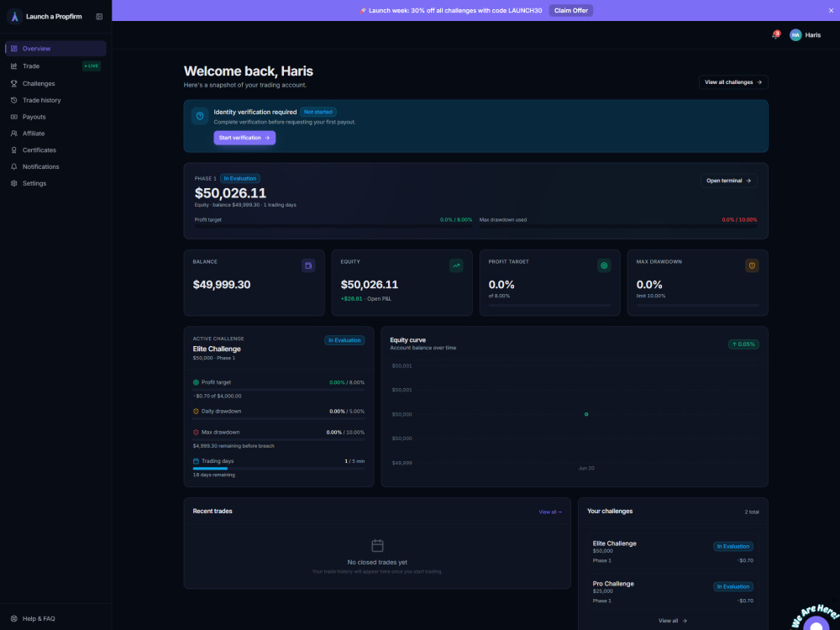
Task: Click the In Evaluation badge on Active Challenge
Action: tap(344, 340)
